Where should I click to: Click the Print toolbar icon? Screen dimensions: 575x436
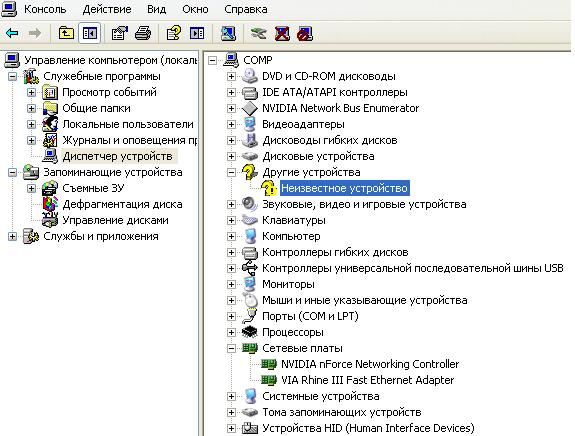(143, 33)
